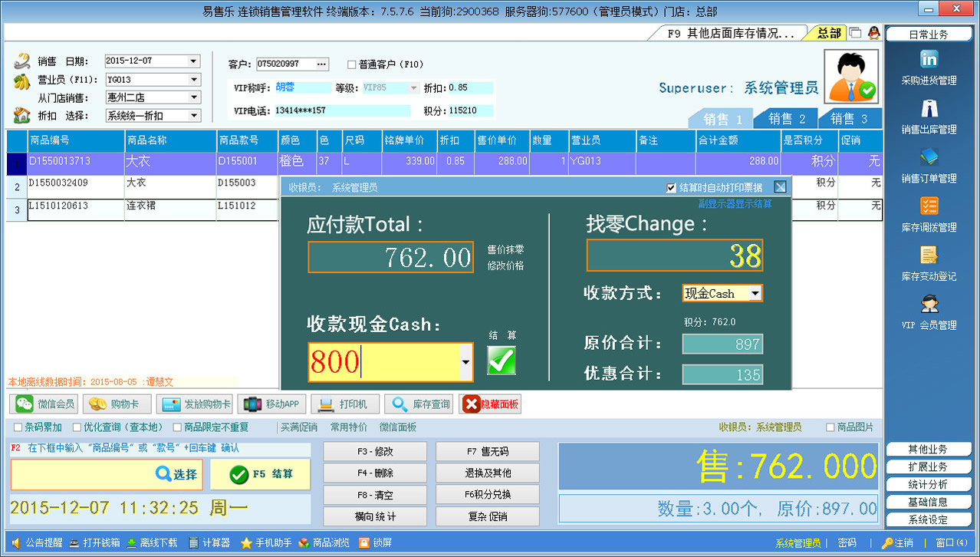Open 其他业务 sidebar section

(929, 449)
